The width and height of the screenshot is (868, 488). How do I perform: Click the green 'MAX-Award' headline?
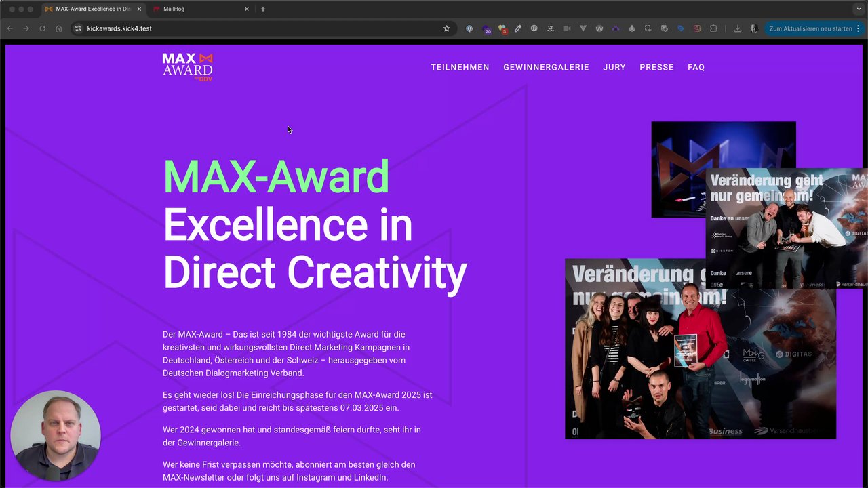(x=276, y=176)
